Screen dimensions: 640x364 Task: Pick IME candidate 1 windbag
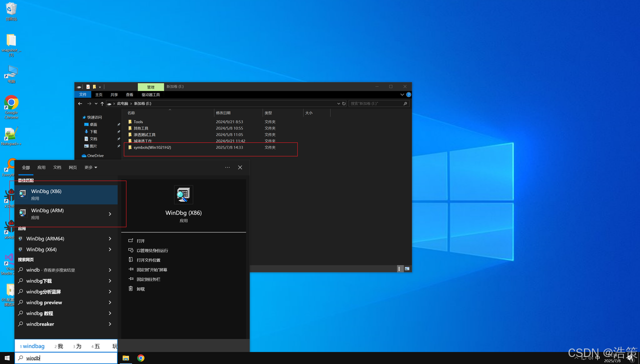(32, 346)
